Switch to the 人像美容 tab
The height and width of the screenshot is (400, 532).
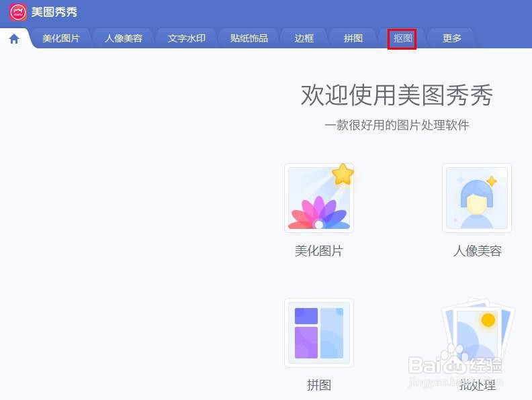tap(124, 38)
